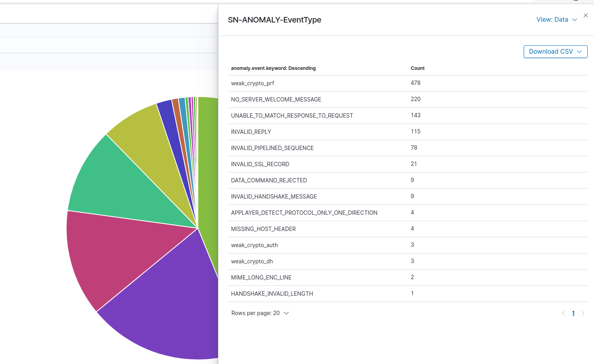Click the Download CSV button

click(555, 52)
